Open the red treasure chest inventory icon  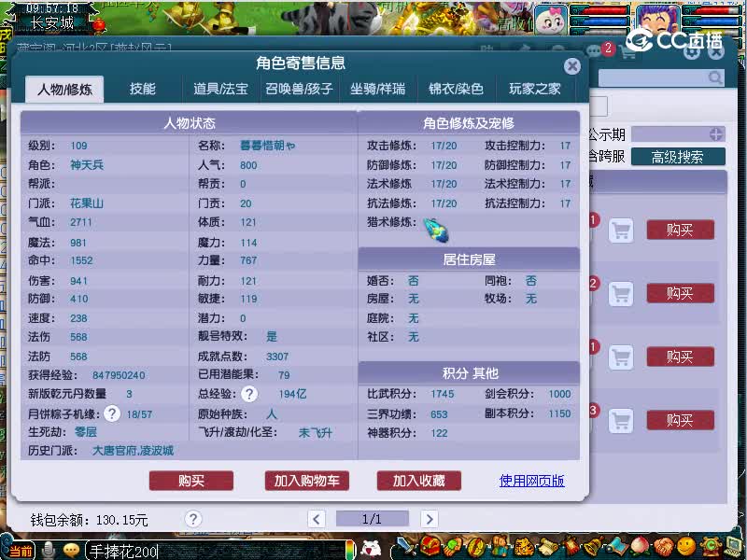430,546
